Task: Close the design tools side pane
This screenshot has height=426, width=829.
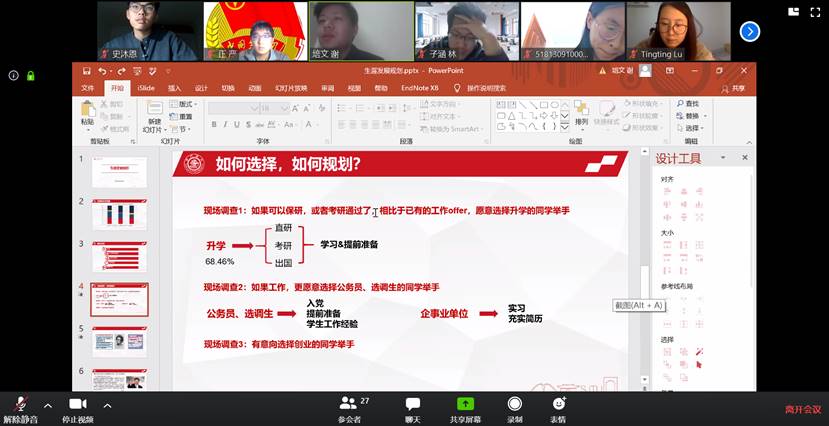Action: (x=745, y=158)
